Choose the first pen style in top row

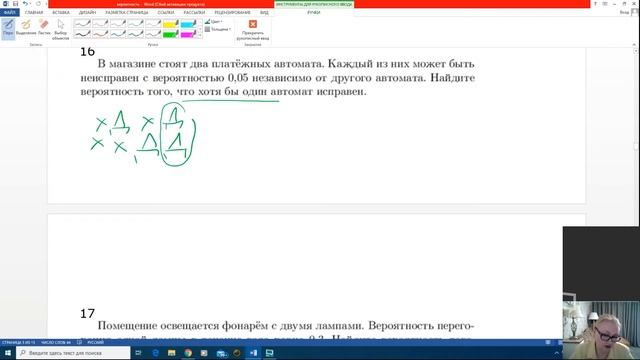pos(82,24)
